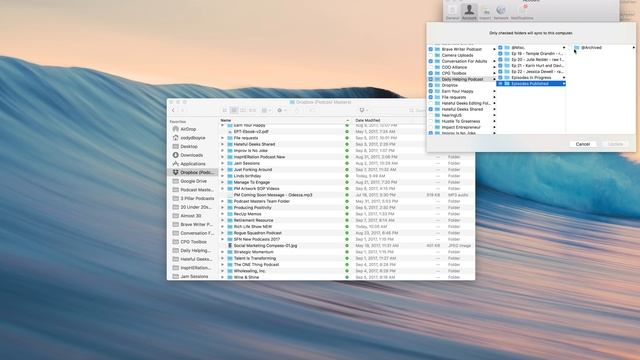Image resolution: width=640 pixels, height=360 pixels.
Task: Toggle COO Alliance sync checkbox
Action: 431,67
